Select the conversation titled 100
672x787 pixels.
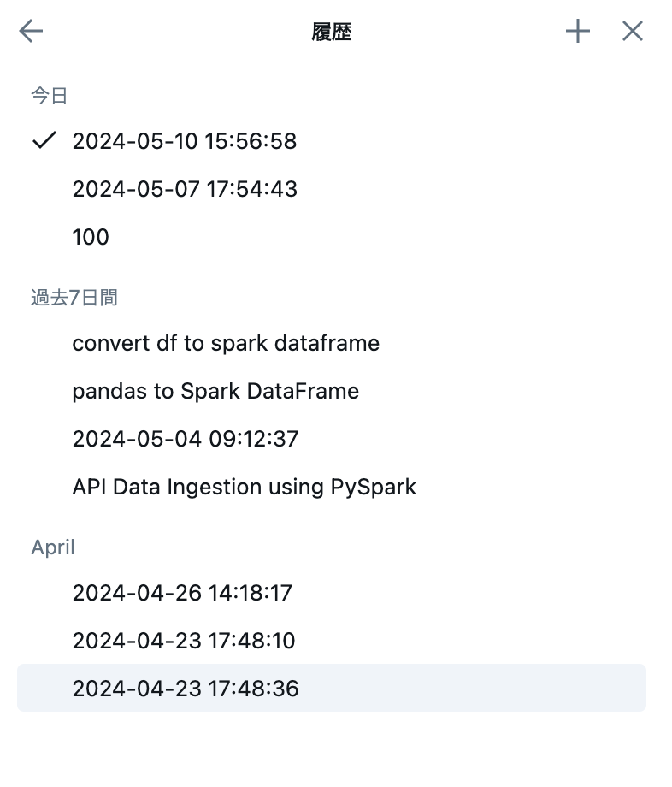[91, 237]
